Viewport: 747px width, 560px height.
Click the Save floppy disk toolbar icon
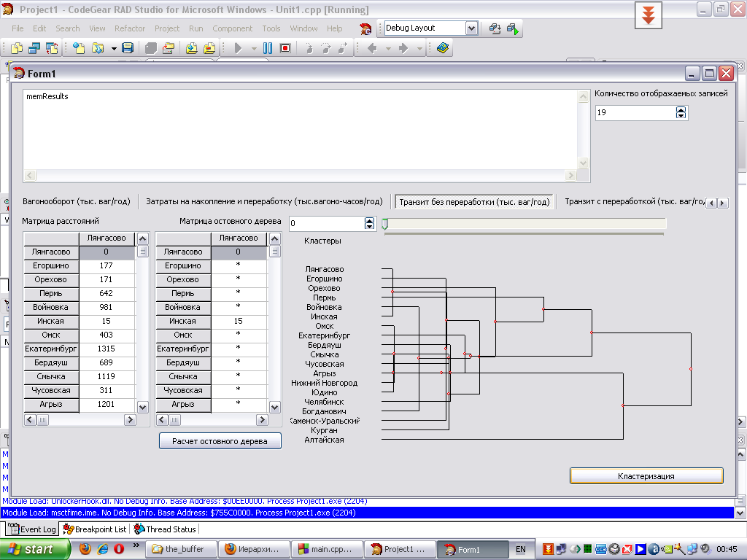click(128, 48)
